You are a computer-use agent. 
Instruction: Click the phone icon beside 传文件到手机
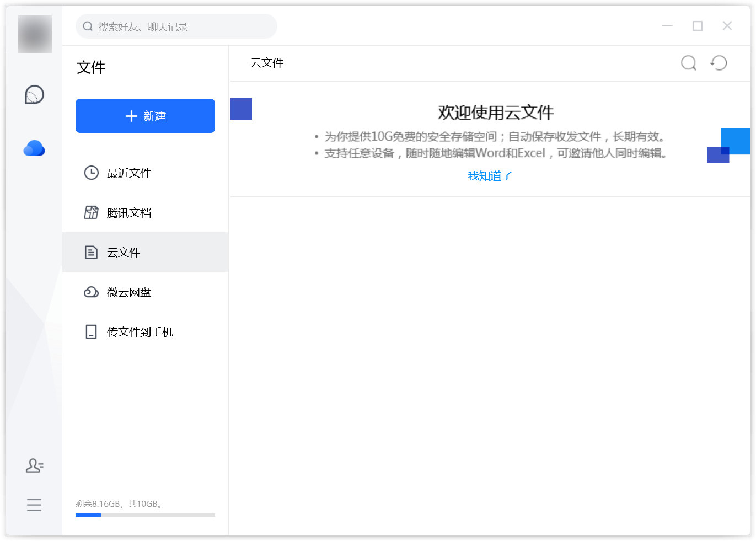coord(91,332)
